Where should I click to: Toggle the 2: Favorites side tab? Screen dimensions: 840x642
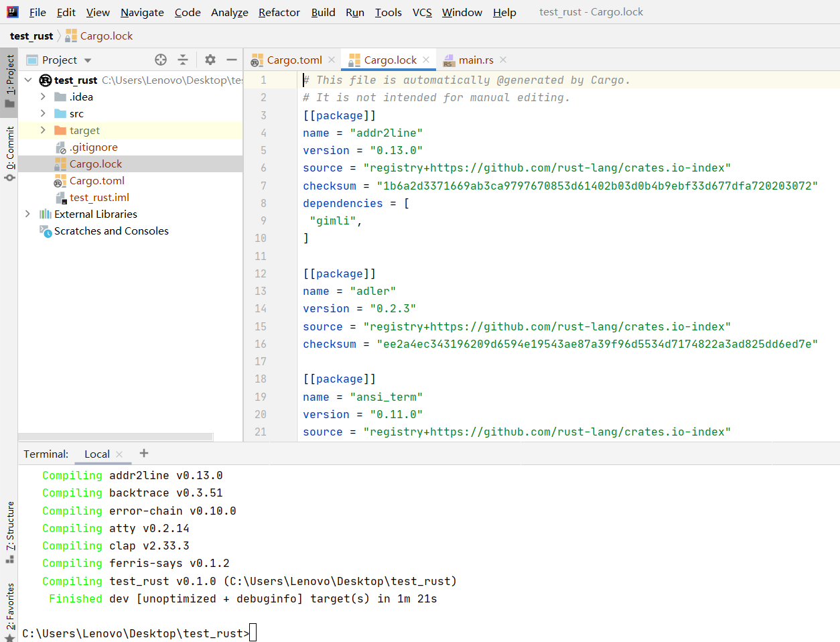point(9,612)
